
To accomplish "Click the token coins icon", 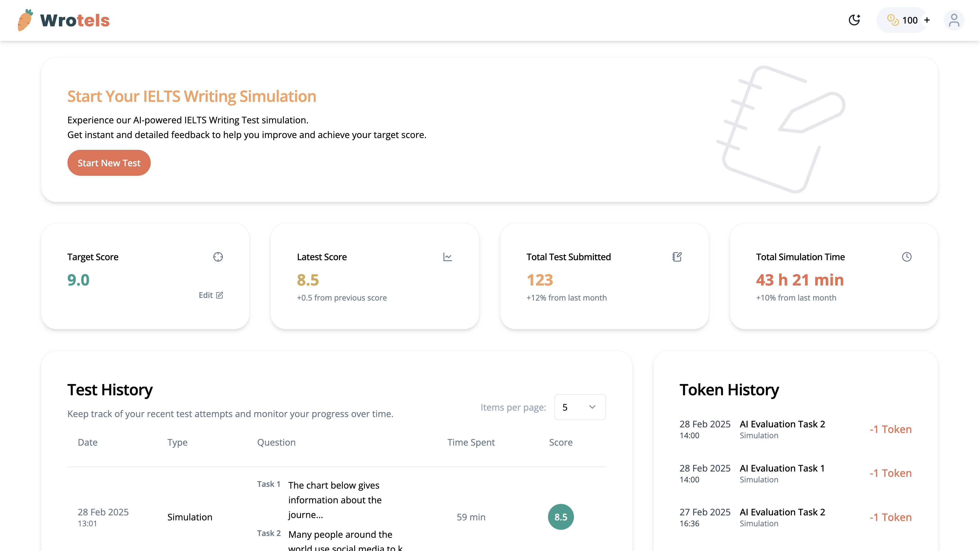I will [893, 20].
